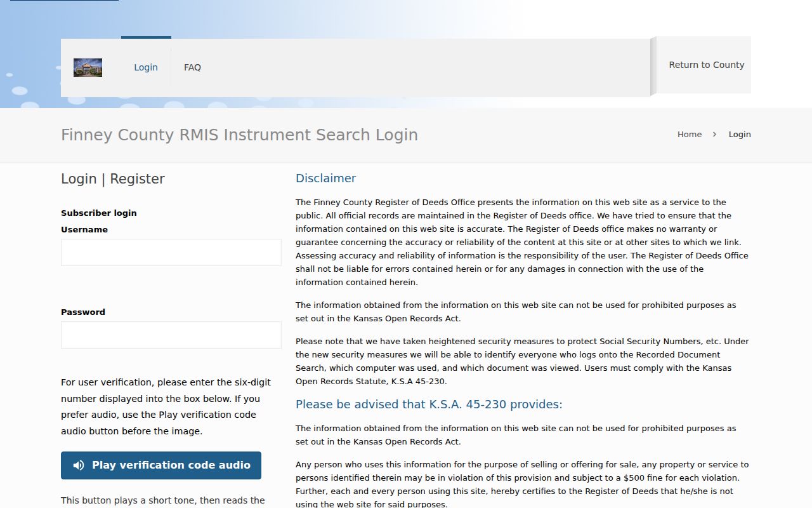
Task: Click speaker icon on audio button
Action: [79, 465]
